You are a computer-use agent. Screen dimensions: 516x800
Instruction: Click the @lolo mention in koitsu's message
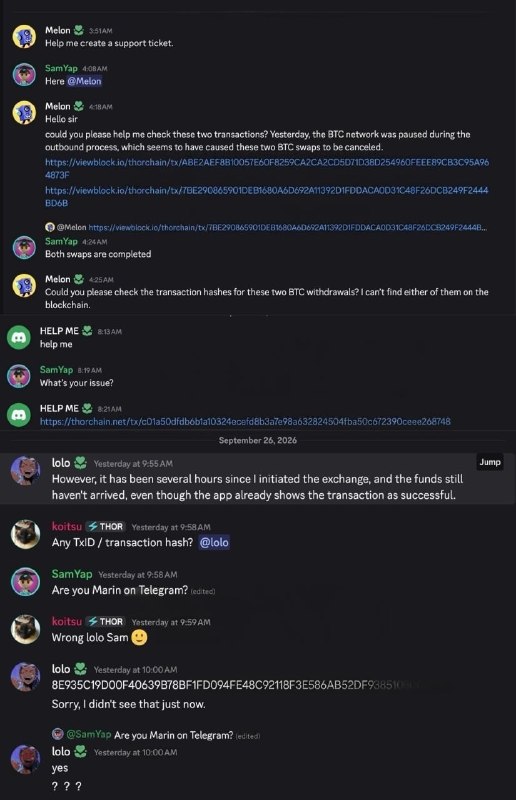(214, 542)
